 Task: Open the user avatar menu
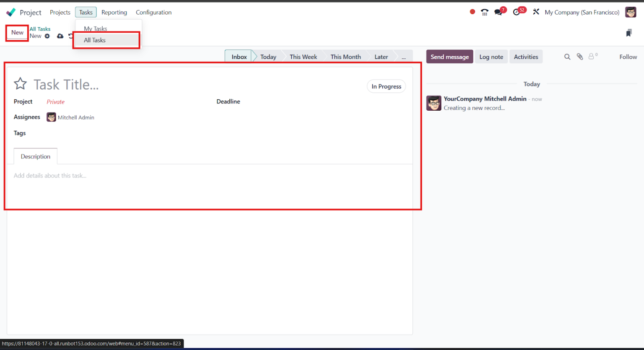tap(630, 12)
